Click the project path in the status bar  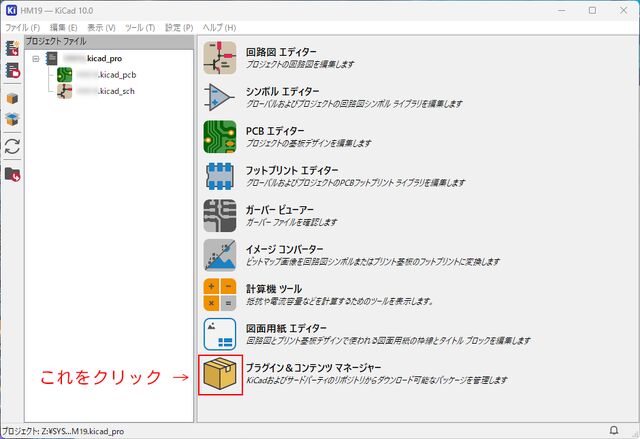(63, 431)
